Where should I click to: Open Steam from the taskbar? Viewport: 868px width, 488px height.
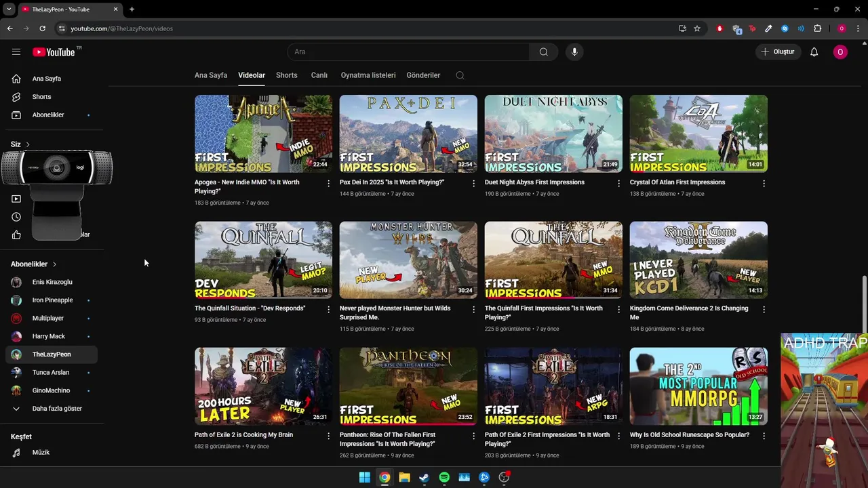click(x=425, y=477)
